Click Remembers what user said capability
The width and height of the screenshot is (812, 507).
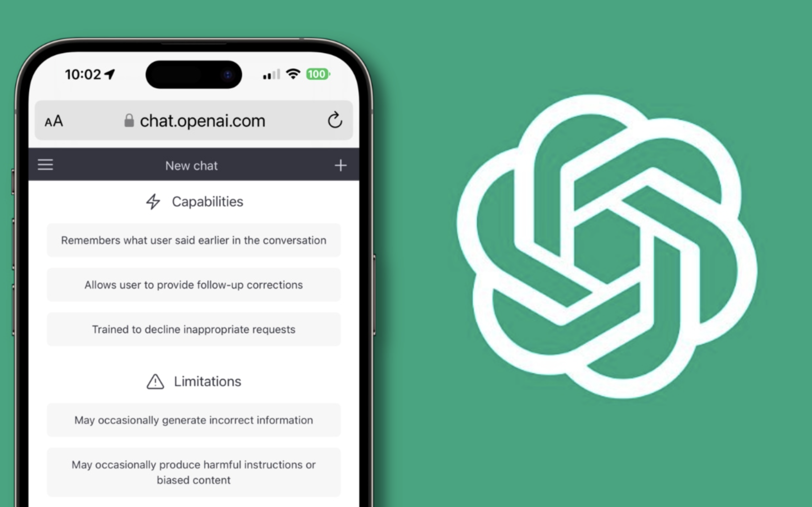[194, 240]
